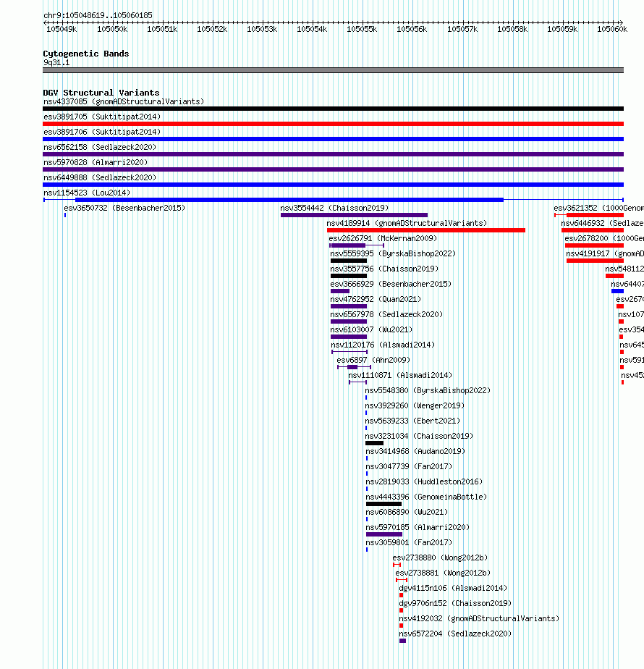Screen dimensions: 644x669
Task: Click esv3650732 Besenbacher2015 label
Action: 124,208
